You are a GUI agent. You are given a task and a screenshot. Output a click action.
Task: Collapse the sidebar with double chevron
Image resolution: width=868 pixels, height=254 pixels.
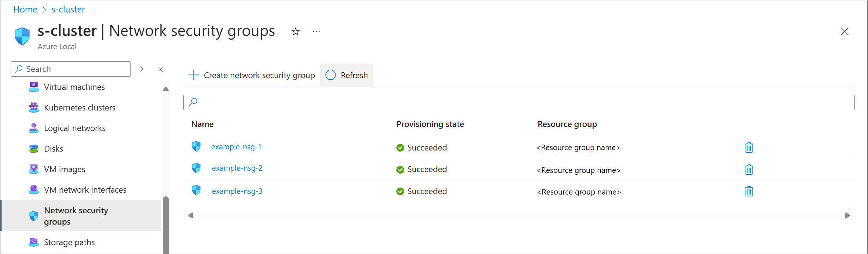click(160, 69)
